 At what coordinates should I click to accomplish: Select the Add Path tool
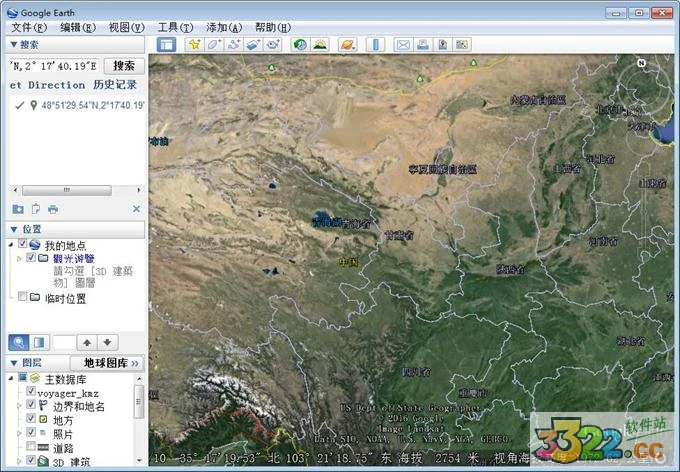pos(234,44)
